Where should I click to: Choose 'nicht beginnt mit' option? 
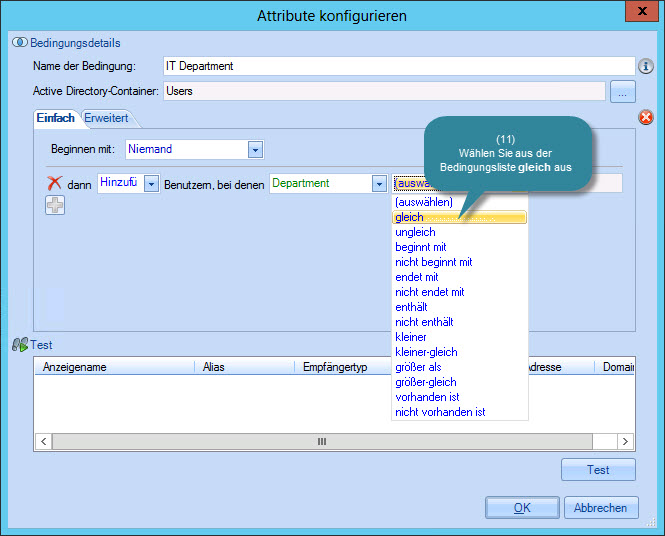point(460,262)
